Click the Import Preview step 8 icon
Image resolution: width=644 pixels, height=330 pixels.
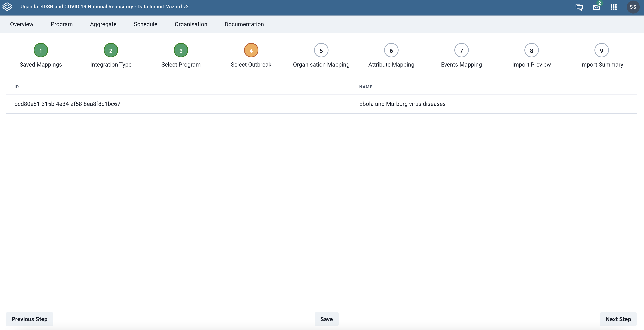(531, 50)
